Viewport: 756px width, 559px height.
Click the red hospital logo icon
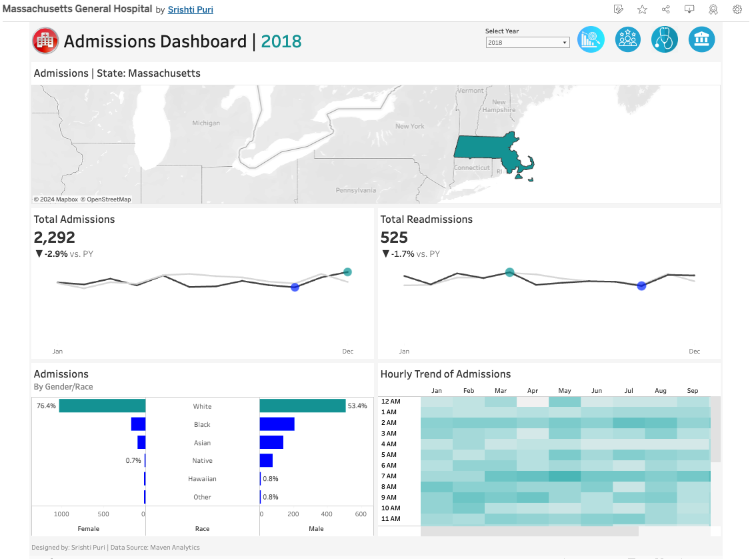(x=45, y=41)
